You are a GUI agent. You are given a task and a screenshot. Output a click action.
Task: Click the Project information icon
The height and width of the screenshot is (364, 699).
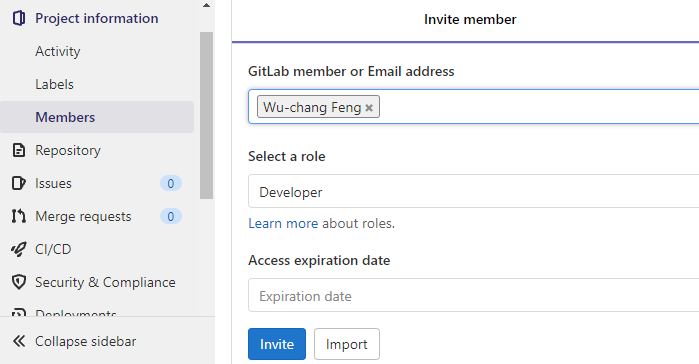tap(19, 18)
